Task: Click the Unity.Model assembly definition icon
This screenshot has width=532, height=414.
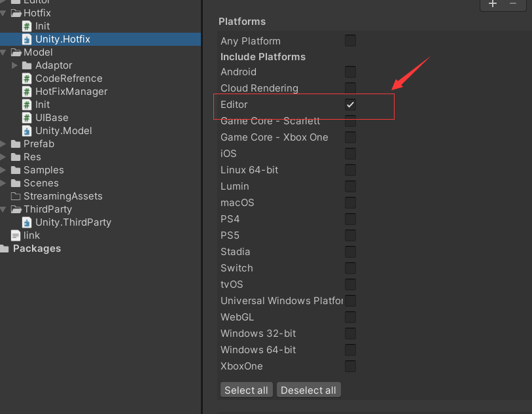Action: click(27, 131)
